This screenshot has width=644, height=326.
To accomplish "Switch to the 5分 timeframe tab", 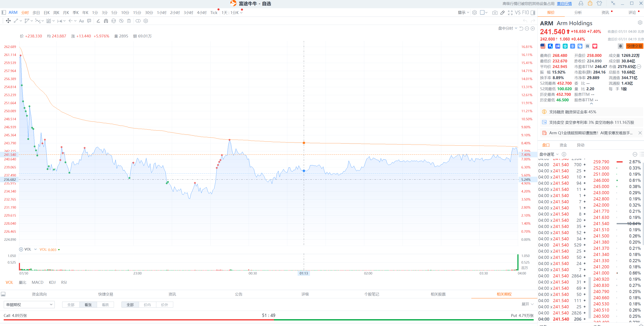I will [114, 13].
